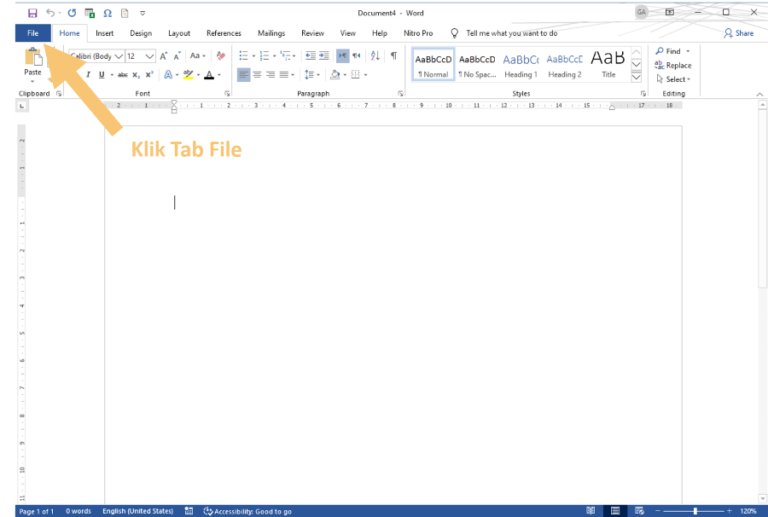Insert a symbol with the Omega icon

[x=107, y=13]
